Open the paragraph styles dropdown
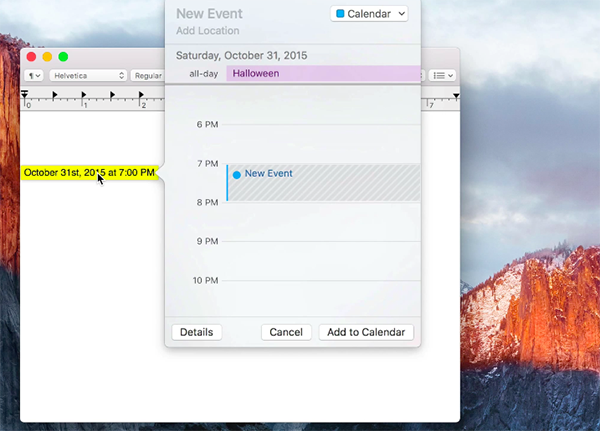Viewport: 600px width, 431px height. coord(34,75)
